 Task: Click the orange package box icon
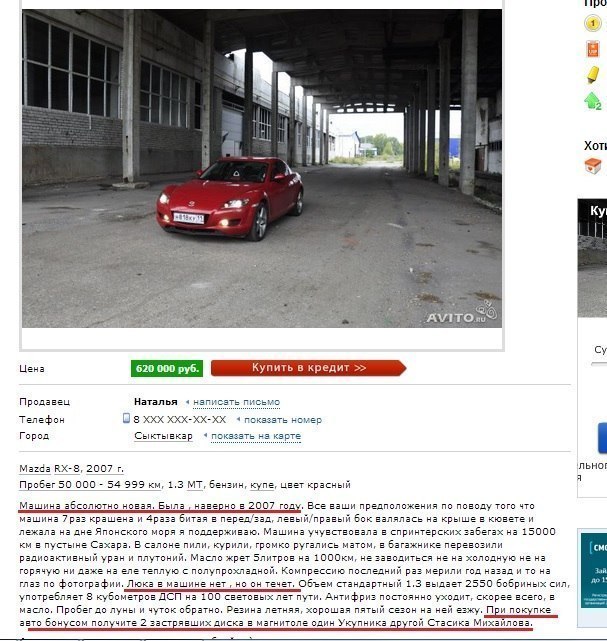click(593, 166)
